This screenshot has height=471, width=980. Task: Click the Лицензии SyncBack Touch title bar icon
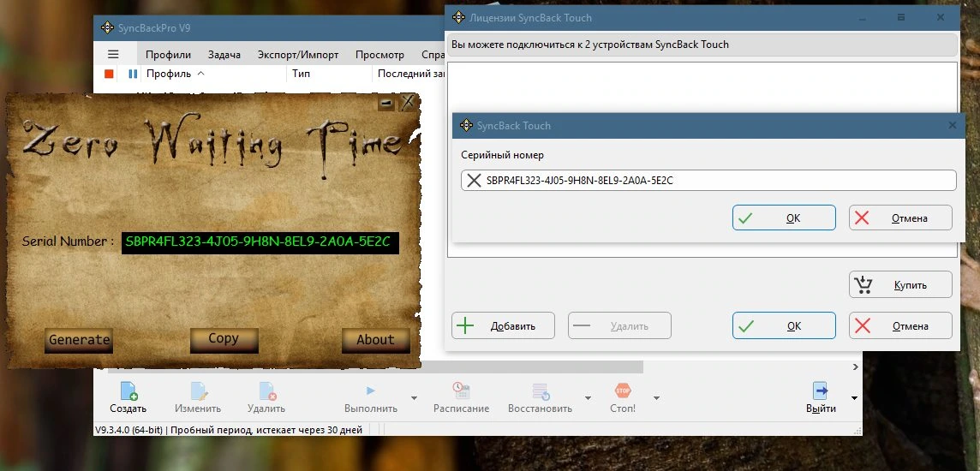(458, 17)
